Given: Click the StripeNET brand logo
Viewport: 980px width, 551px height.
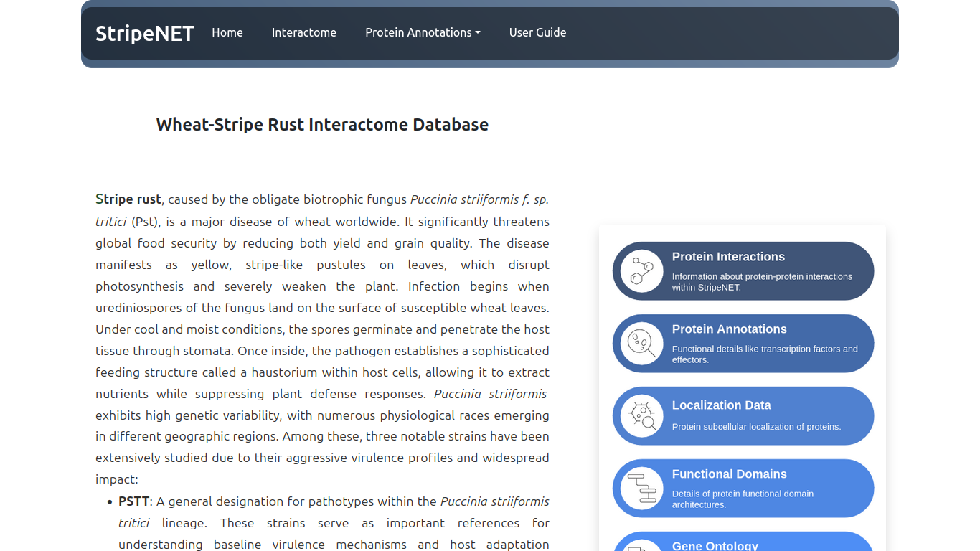Looking at the screenshot, I should [x=145, y=33].
